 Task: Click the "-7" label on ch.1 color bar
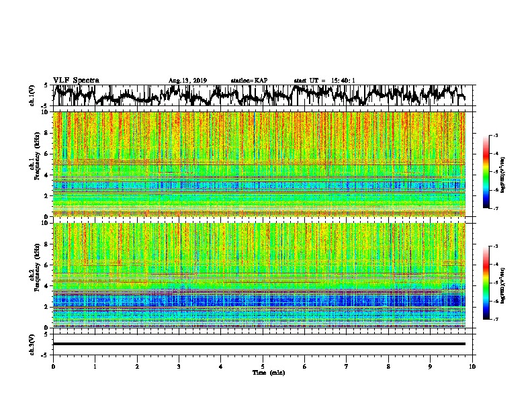[495, 208]
